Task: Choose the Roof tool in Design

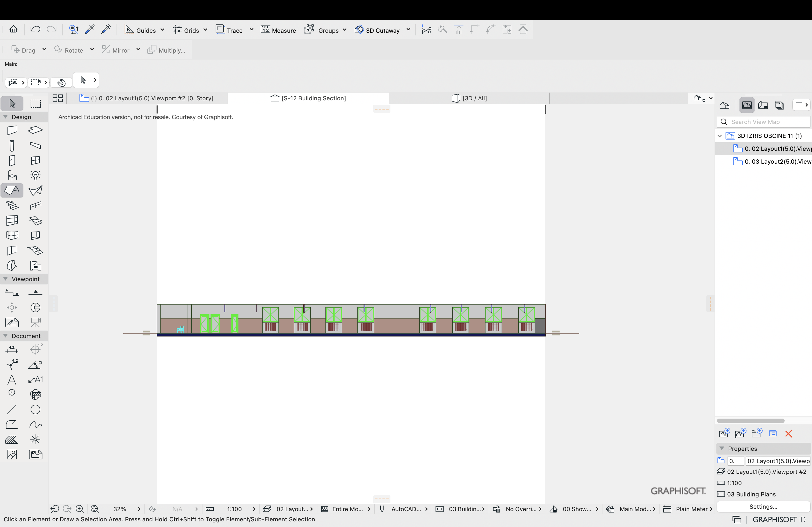Action: (x=12, y=190)
